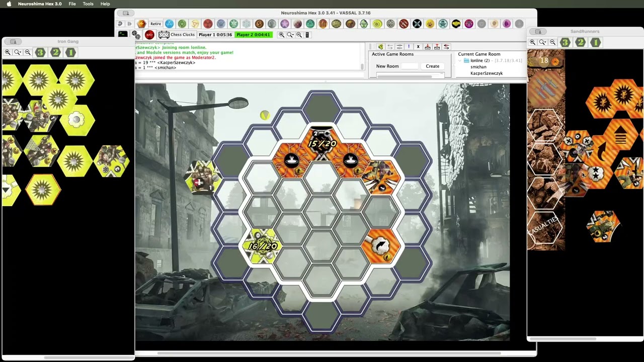Open the light blue snowflake army icon
This screenshot has height=362, width=644.
pyautogui.click(x=246, y=24)
